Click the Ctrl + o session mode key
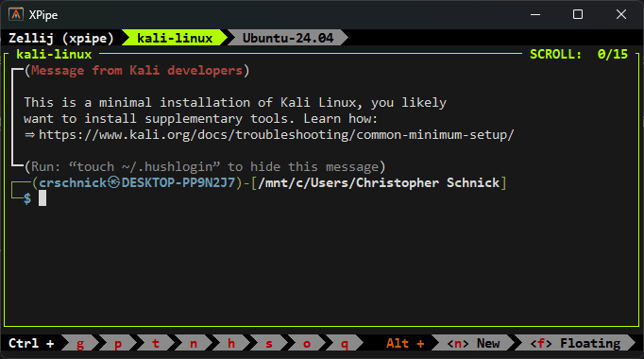This screenshot has width=644, height=359. pos(307,343)
